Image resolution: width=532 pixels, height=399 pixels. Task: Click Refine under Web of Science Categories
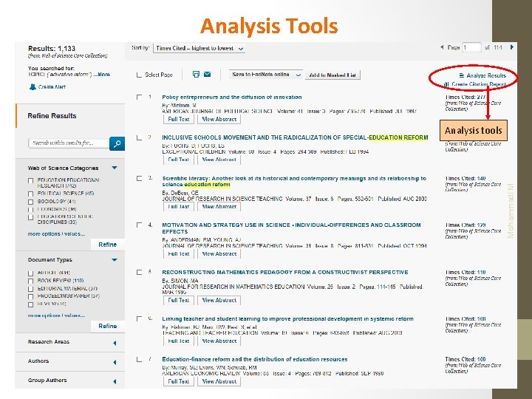tap(108, 245)
